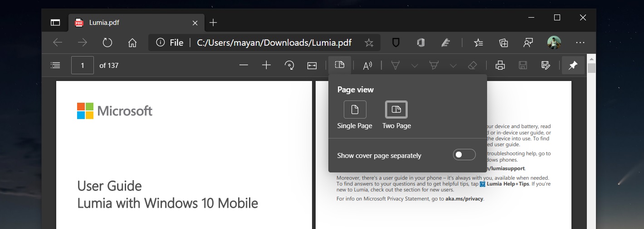644x229 pixels.
Task: Click the address bar with Lumia.pdf path
Action: pos(264,43)
